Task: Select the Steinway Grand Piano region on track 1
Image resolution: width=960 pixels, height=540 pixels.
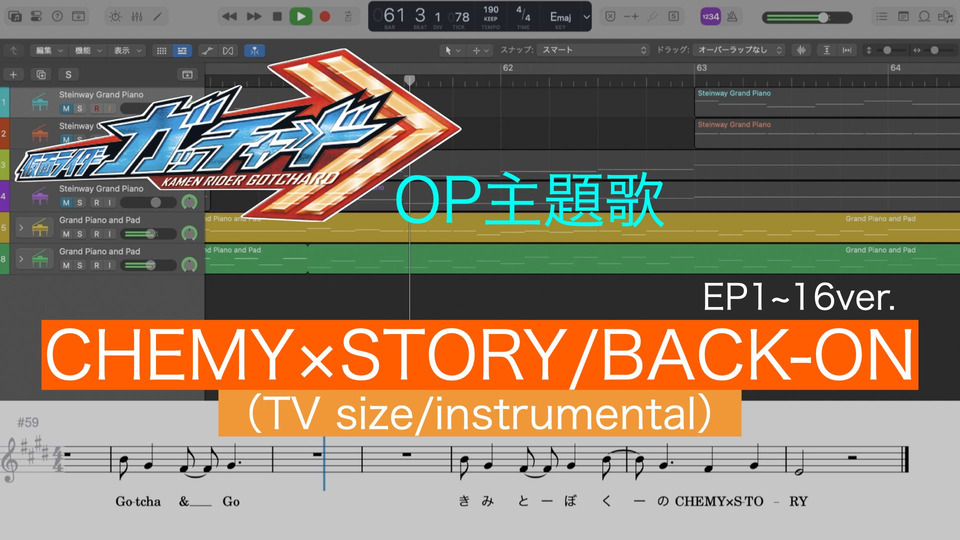Action: [x=827, y=102]
